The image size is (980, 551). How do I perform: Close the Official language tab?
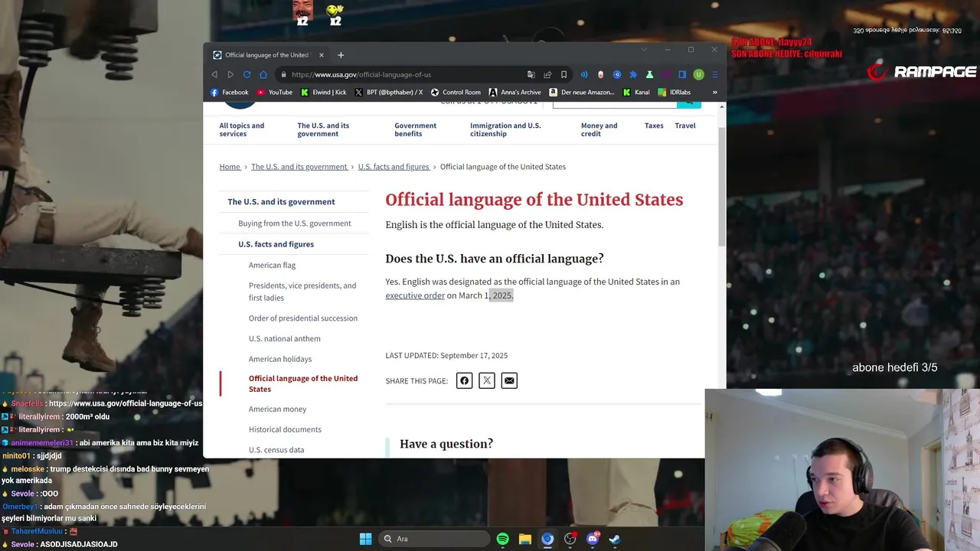point(322,55)
